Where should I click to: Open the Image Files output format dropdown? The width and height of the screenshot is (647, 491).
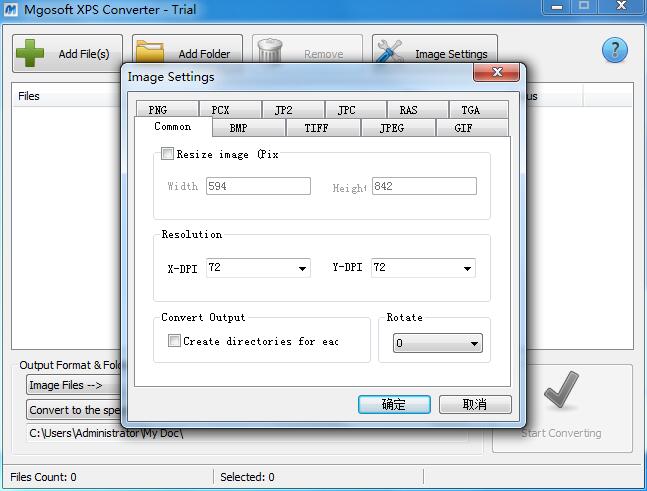coord(74,385)
